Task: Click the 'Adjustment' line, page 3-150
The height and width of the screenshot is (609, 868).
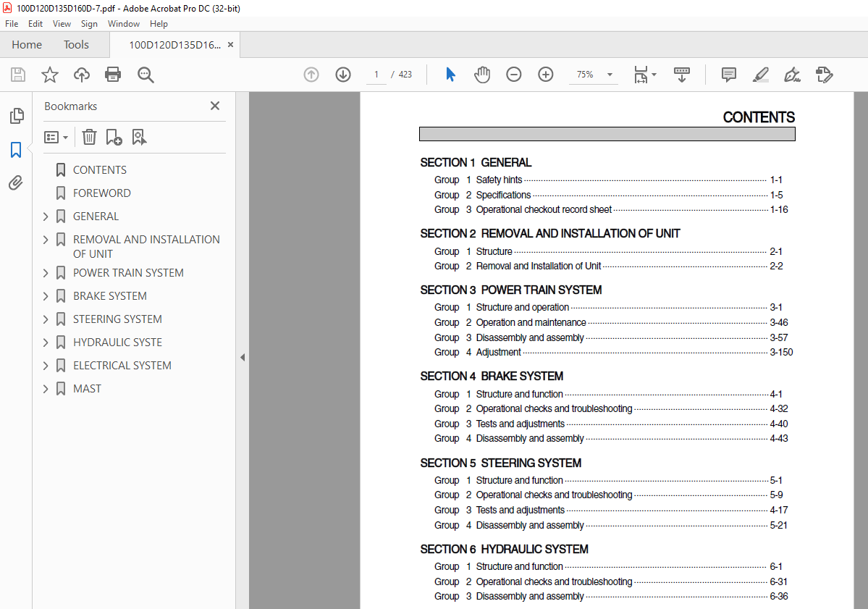Action: 613,352
